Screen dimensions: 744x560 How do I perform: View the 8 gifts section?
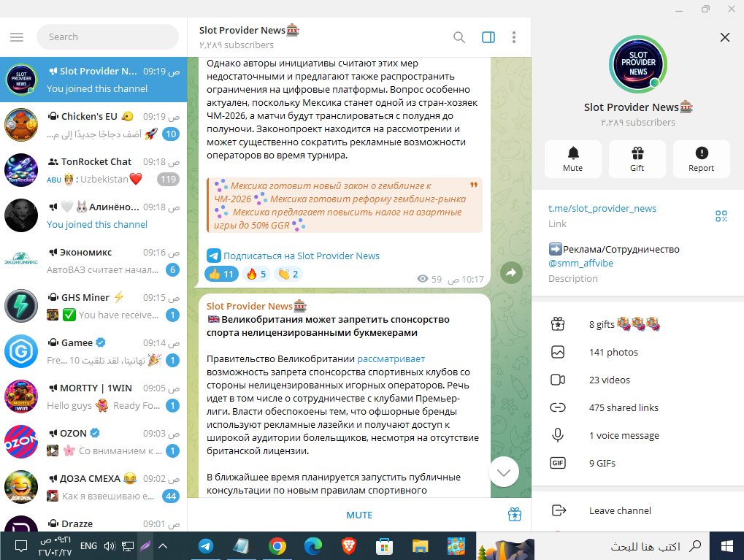[x=637, y=324]
